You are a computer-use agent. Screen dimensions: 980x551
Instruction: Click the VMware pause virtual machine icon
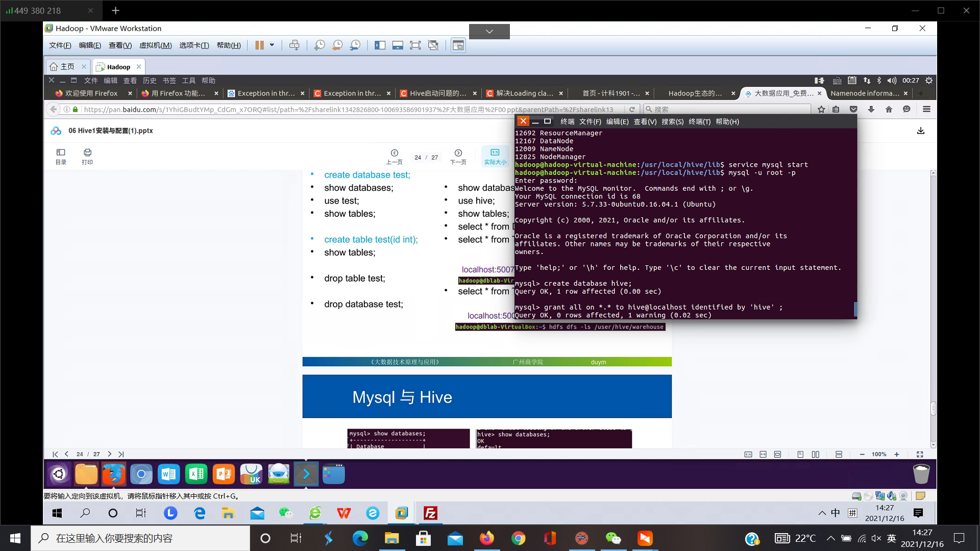(259, 45)
